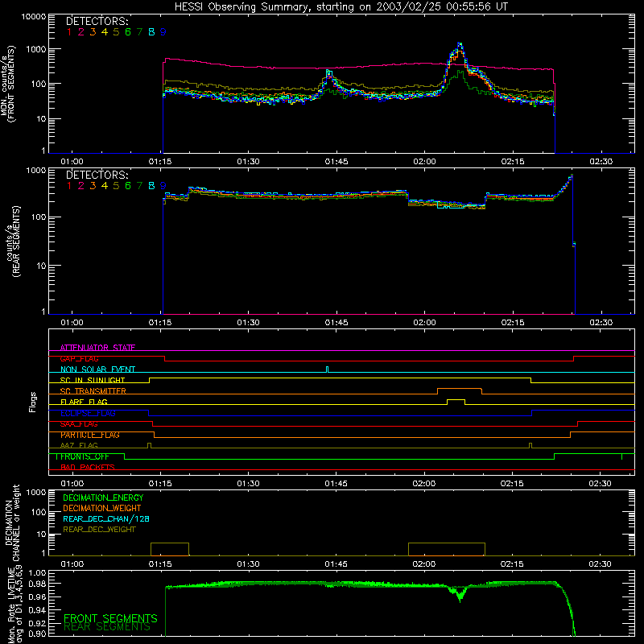Screen dimensions: 644x644
Task: Click the DECIMATION CHANNEL or weight axis title
Action: pyautogui.click(x=12, y=522)
